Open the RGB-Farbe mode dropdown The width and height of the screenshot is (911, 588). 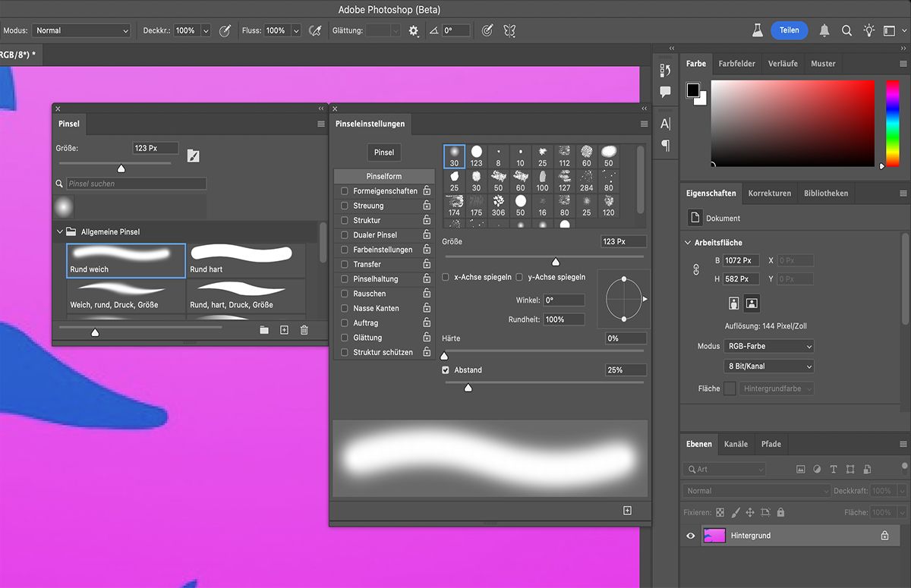point(768,346)
